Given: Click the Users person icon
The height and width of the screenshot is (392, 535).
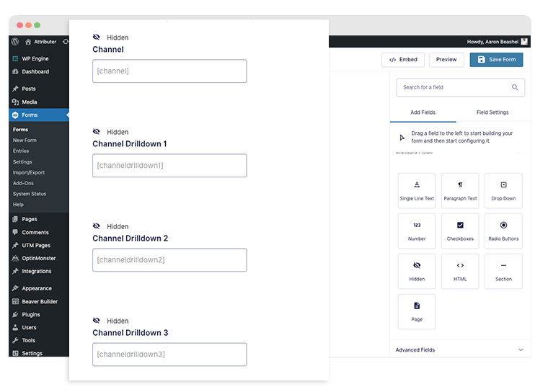Looking at the screenshot, I should click(x=15, y=327).
